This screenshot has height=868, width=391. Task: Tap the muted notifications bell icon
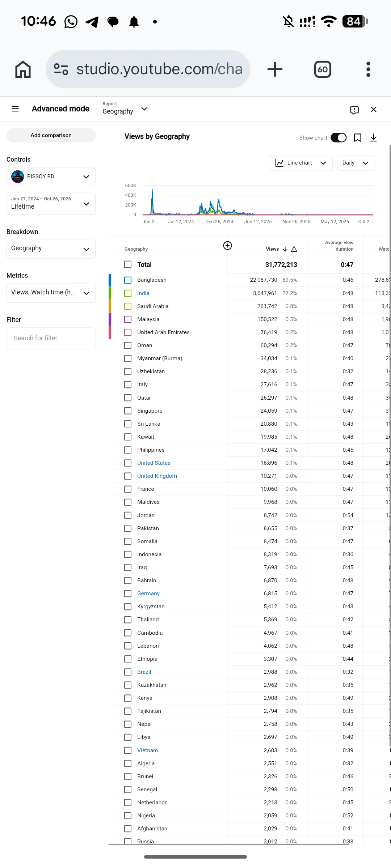pos(288,21)
